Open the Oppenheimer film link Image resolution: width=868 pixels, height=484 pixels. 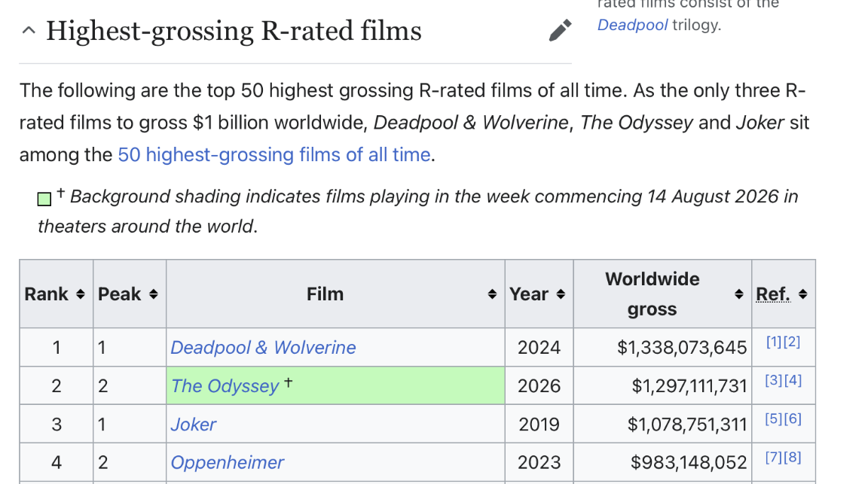[227, 462]
